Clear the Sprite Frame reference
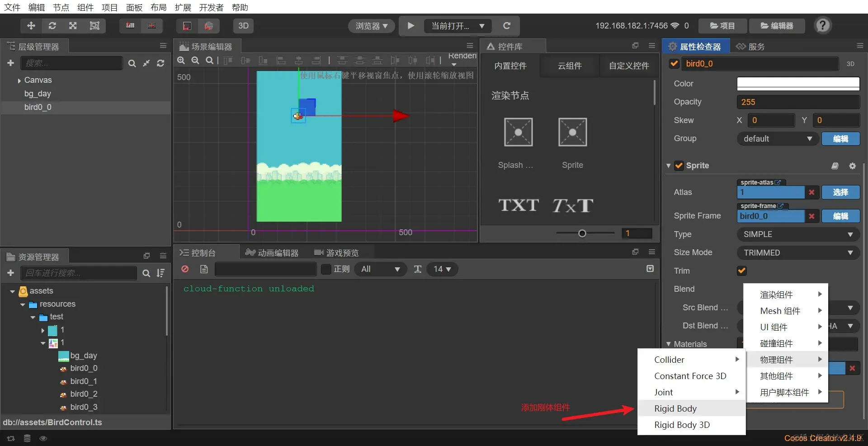Screen dimensions: 868x446 [811, 216]
